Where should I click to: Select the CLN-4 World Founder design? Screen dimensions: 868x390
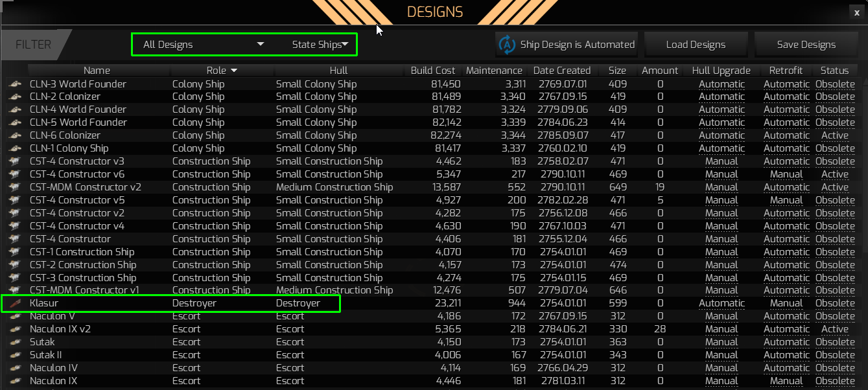click(78, 109)
